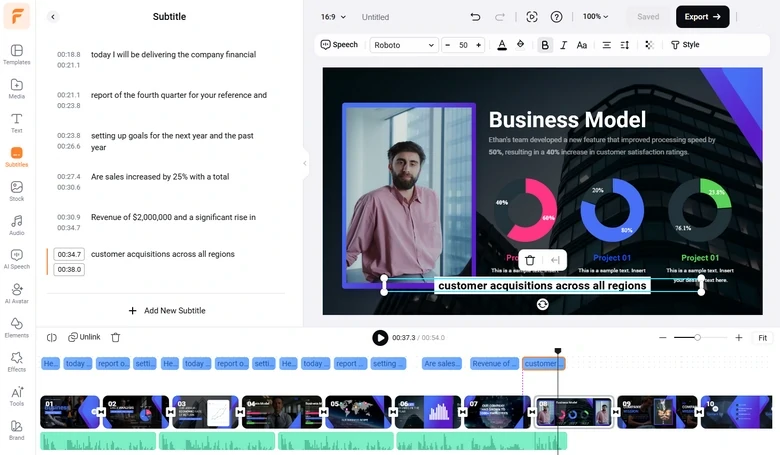780x455 pixels.
Task: Increase the font size with plus
Action: (x=478, y=45)
